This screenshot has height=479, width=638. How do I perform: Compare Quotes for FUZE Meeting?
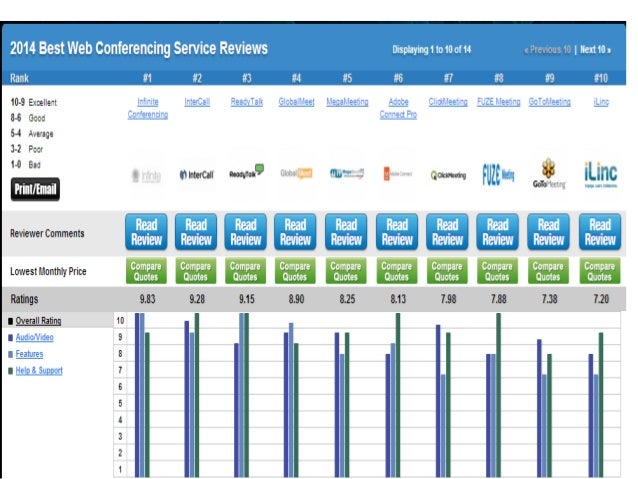[x=497, y=271]
